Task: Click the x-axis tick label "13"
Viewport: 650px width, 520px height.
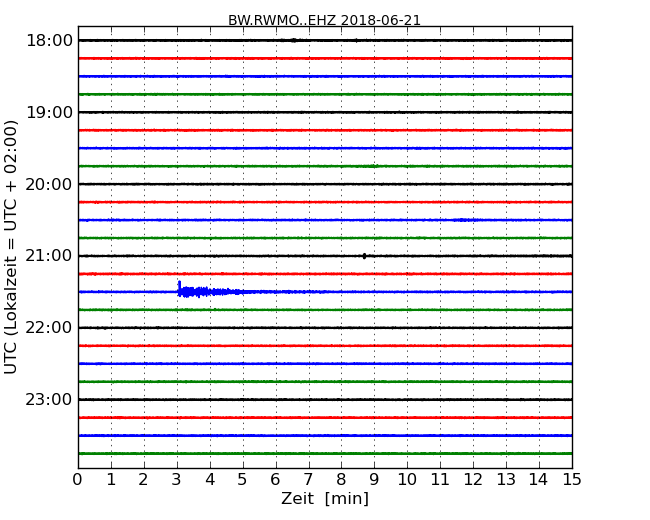Action: (506, 480)
